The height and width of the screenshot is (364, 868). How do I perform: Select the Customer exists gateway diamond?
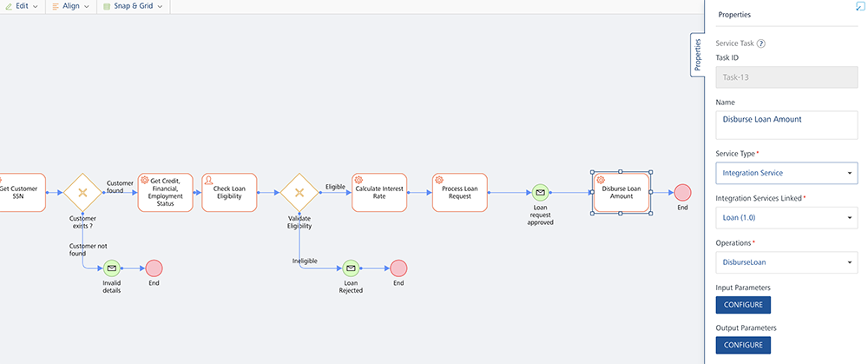click(82, 192)
